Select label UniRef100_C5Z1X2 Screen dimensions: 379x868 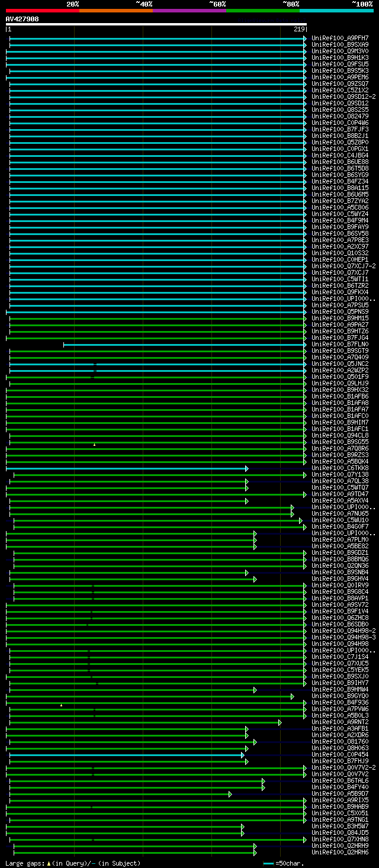pyautogui.click(x=340, y=90)
